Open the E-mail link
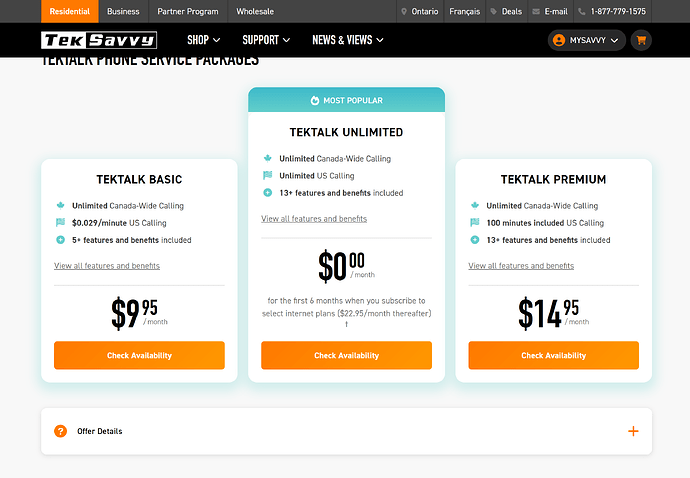The width and height of the screenshot is (690, 478). click(550, 11)
